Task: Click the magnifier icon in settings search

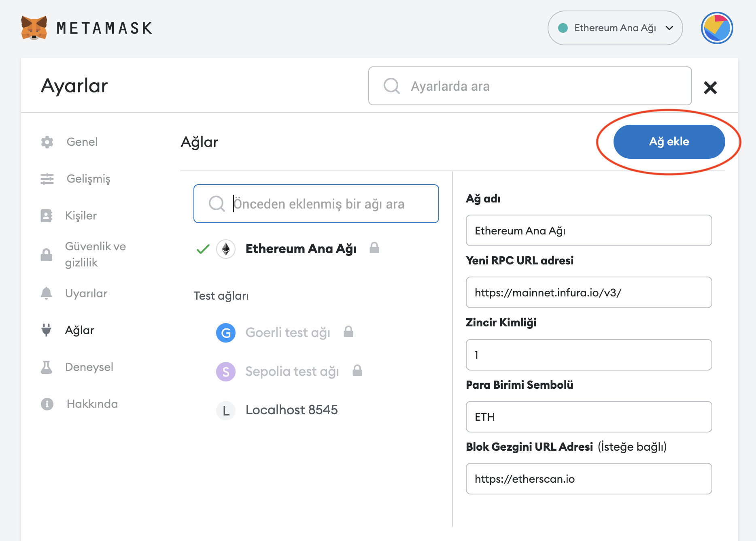Action: pos(391,86)
